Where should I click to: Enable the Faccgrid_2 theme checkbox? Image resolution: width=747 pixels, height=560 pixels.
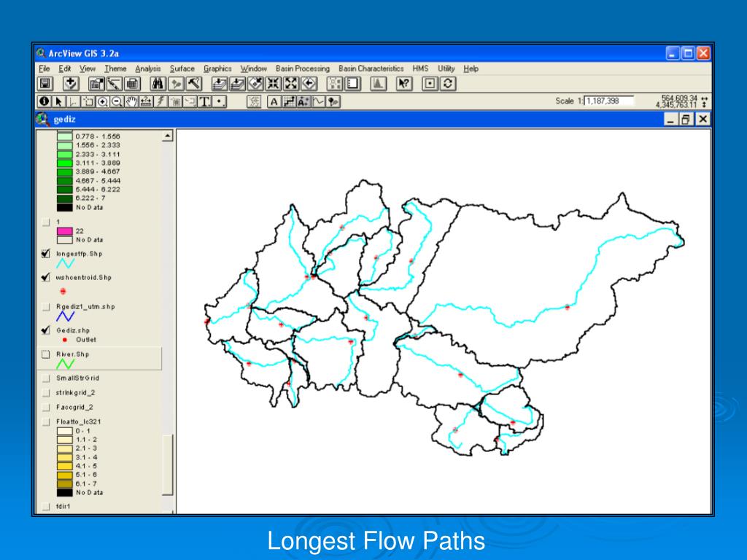click(x=46, y=407)
